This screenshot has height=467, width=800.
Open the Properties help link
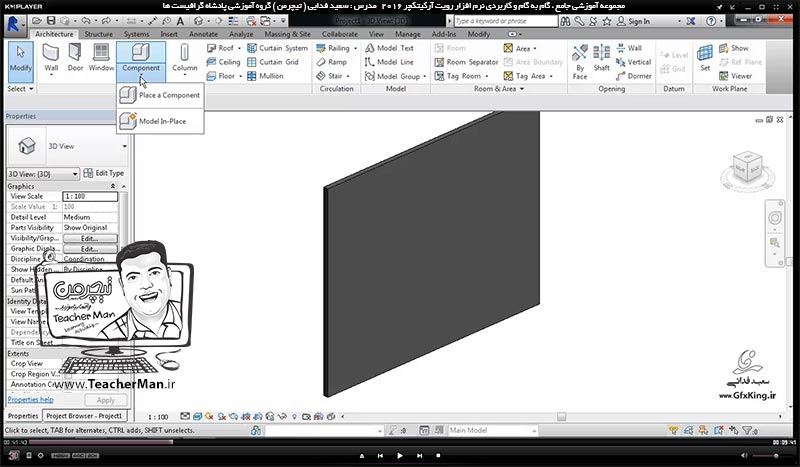click(x=30, y=400)
